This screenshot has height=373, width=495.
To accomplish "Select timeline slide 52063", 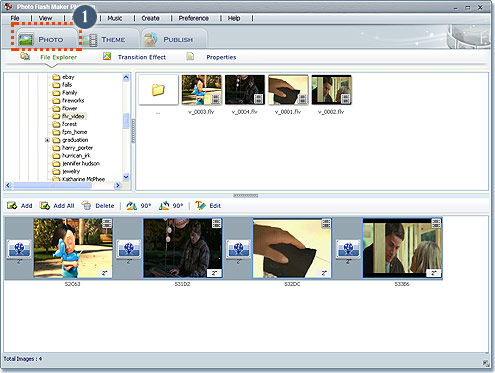I will point(73,248).
